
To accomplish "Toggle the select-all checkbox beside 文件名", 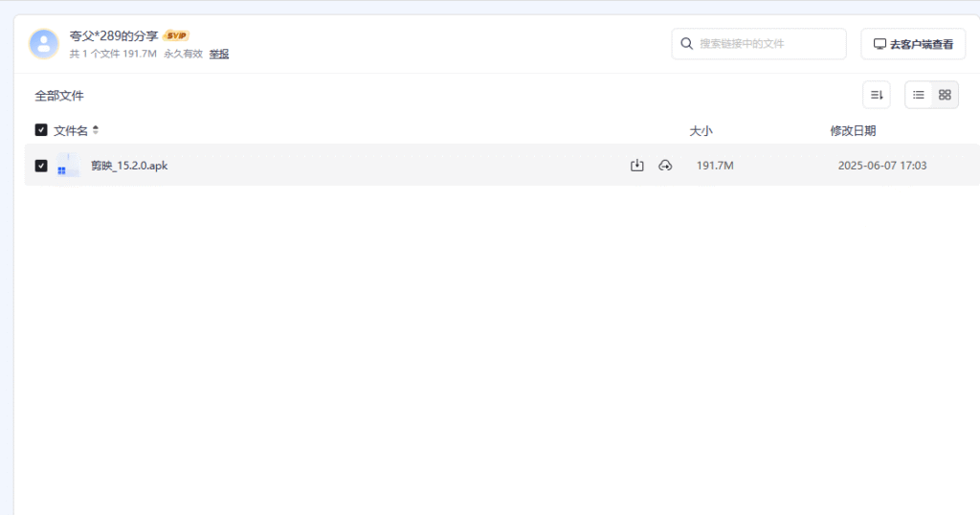I will coord(41,130).
